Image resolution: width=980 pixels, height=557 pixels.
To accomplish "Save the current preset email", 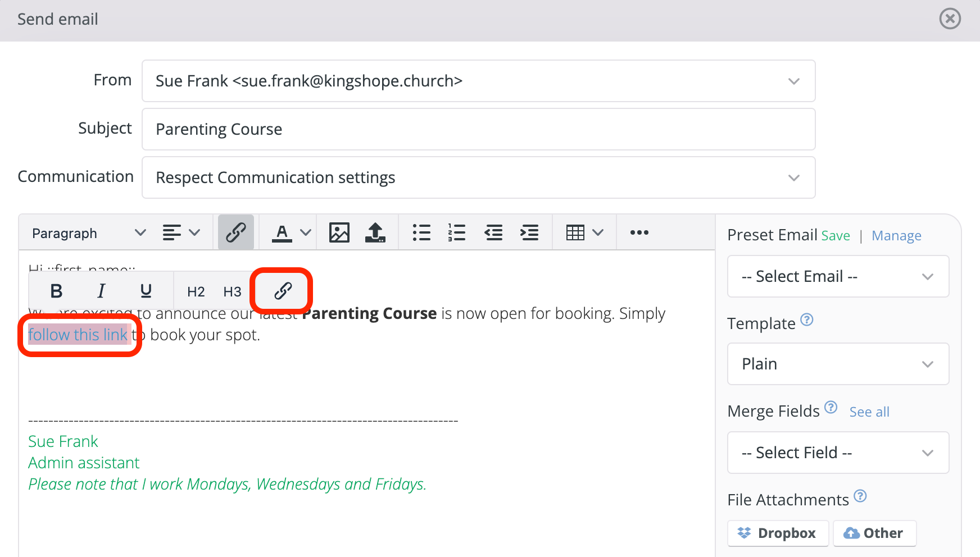I will (836, 235).
